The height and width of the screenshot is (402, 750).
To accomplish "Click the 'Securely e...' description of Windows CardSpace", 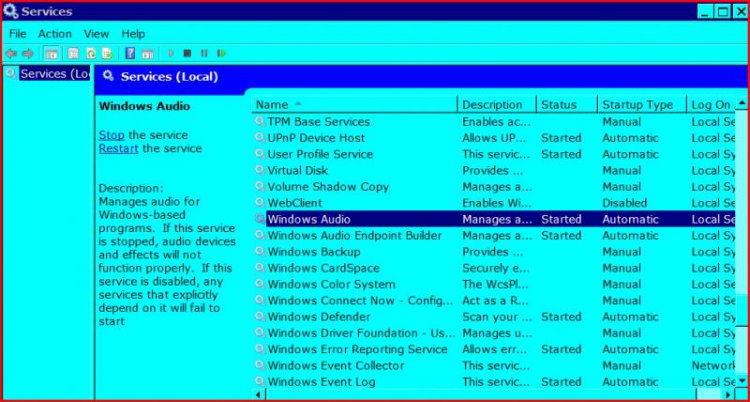I will (496, 268).
